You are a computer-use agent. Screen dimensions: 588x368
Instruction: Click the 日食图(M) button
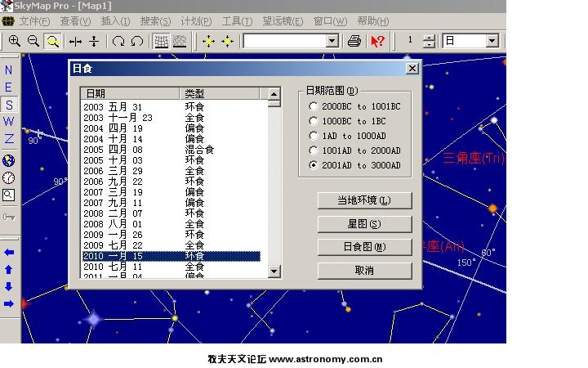pyautogui.click(x=364, y=247)
